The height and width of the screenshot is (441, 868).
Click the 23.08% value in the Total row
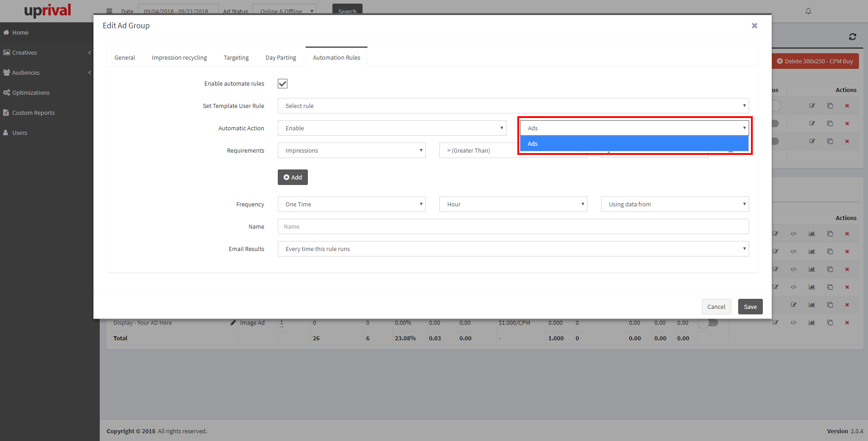tap(405, 338)
